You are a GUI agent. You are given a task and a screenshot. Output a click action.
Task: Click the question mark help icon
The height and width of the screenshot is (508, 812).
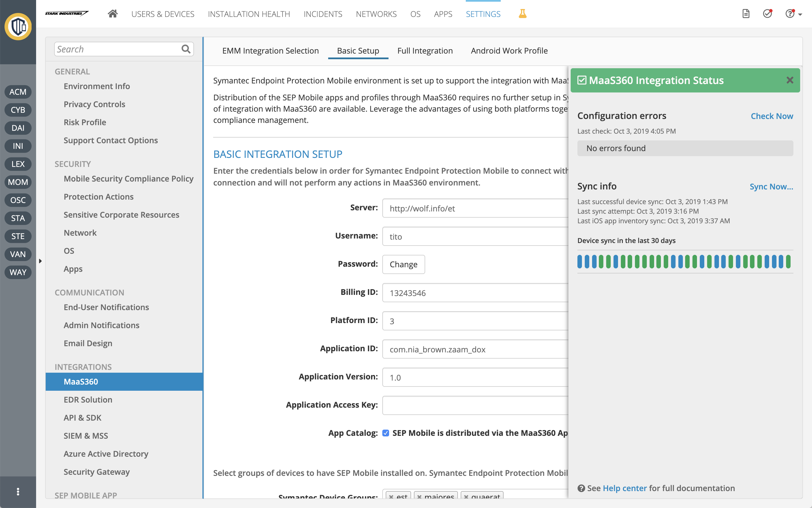[x=790, y=14]
